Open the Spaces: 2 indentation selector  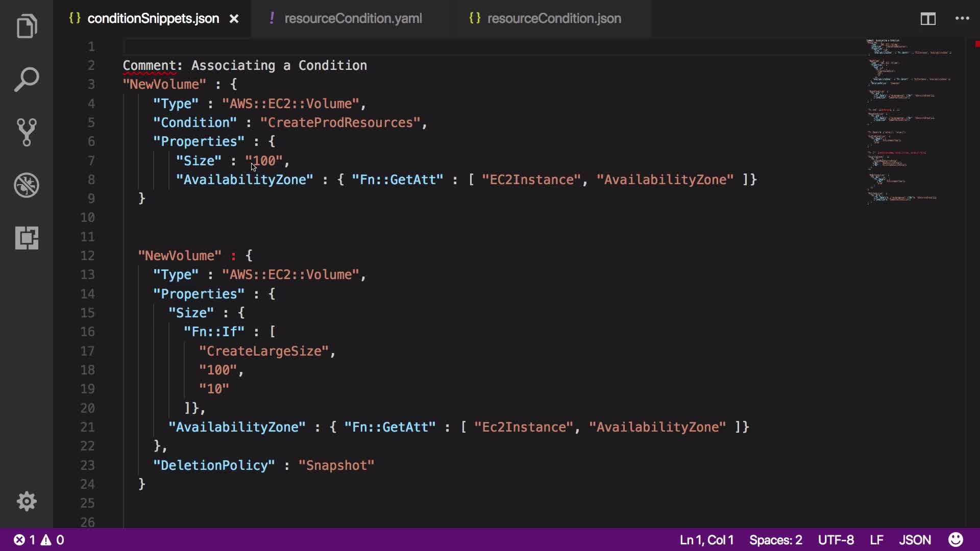[775, 540]
